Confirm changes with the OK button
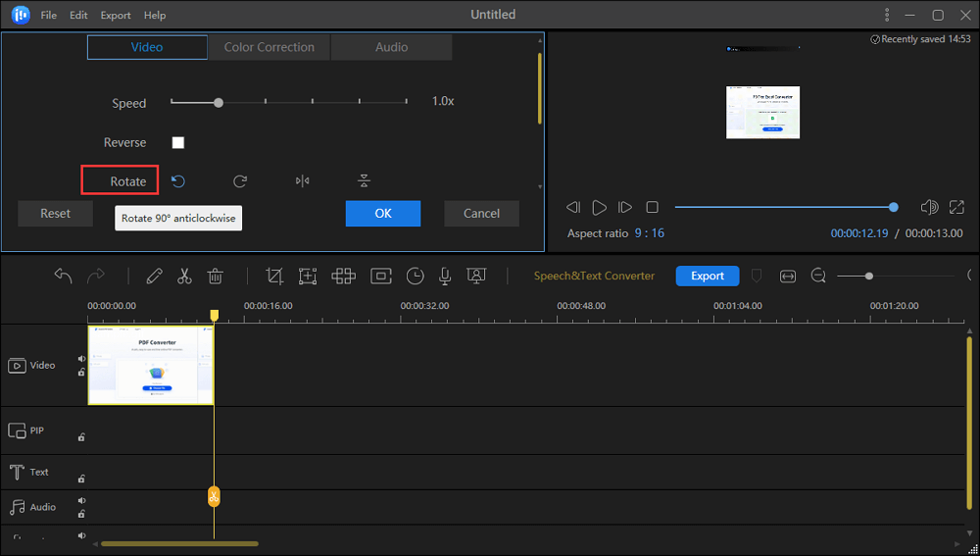This screenshot has width=980, height=556. pos(383,213)
